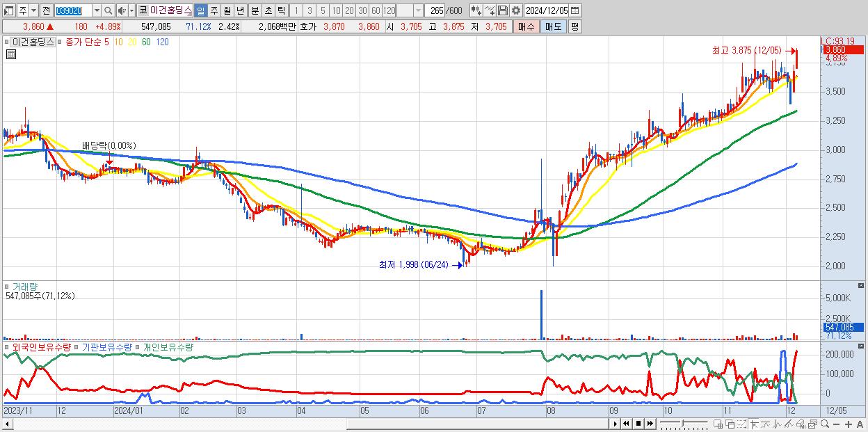Zoom out chart with minus icon

pos(837,424)
